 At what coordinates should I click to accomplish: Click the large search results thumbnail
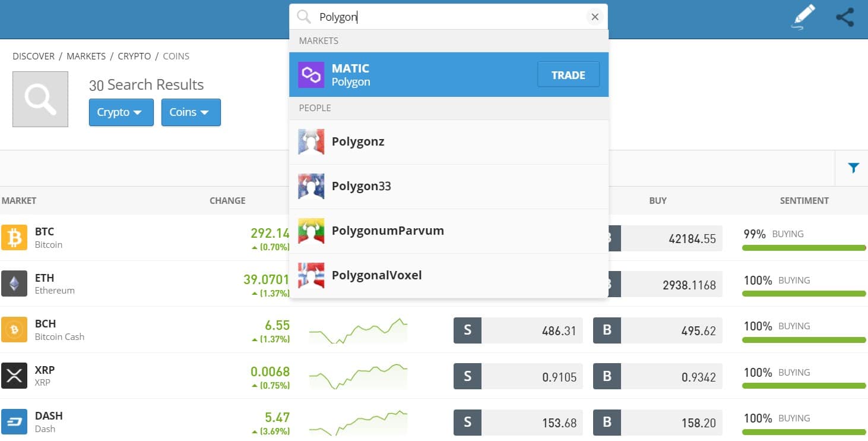point(40,99)
